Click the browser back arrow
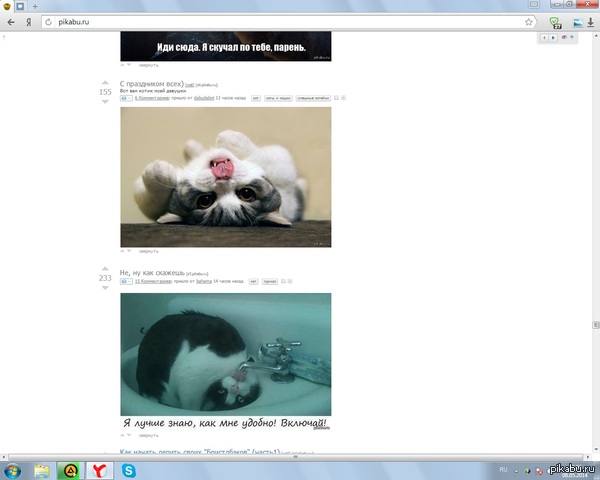Screen dimensions: 600x480 (11, 21)
